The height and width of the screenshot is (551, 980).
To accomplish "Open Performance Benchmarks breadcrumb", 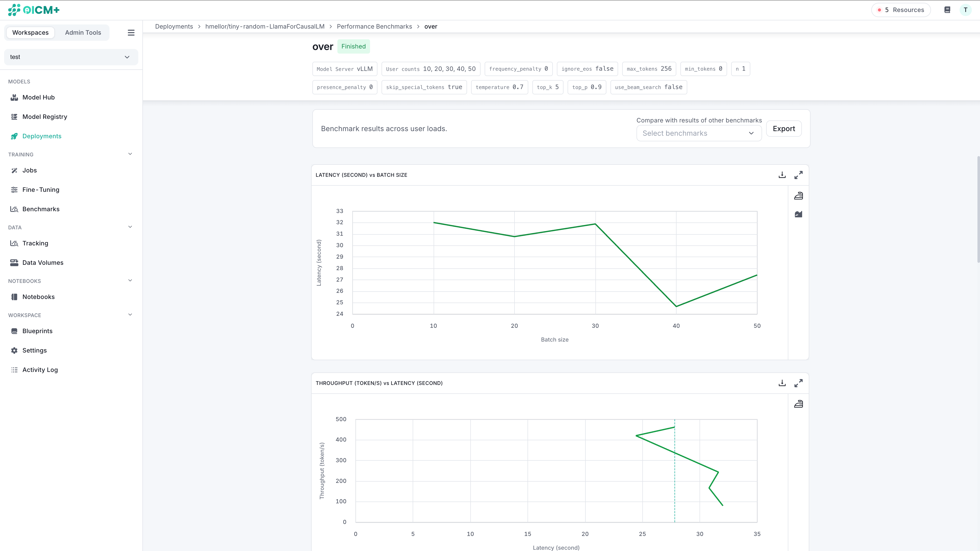I will [x=374, y=27].
